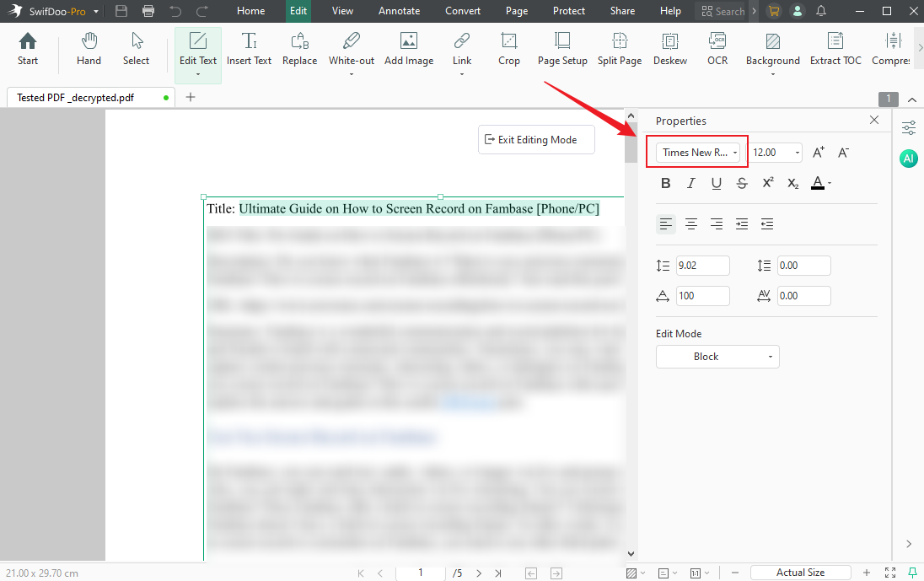Viewport: 924px width, 581px height.
Task: Click the Exit Editing Mode button
Action: click(536, 140)
